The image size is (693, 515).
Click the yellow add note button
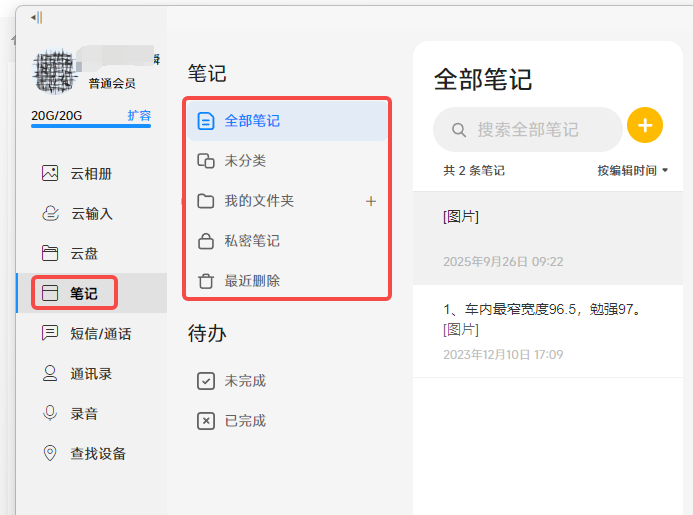point(645,125)
